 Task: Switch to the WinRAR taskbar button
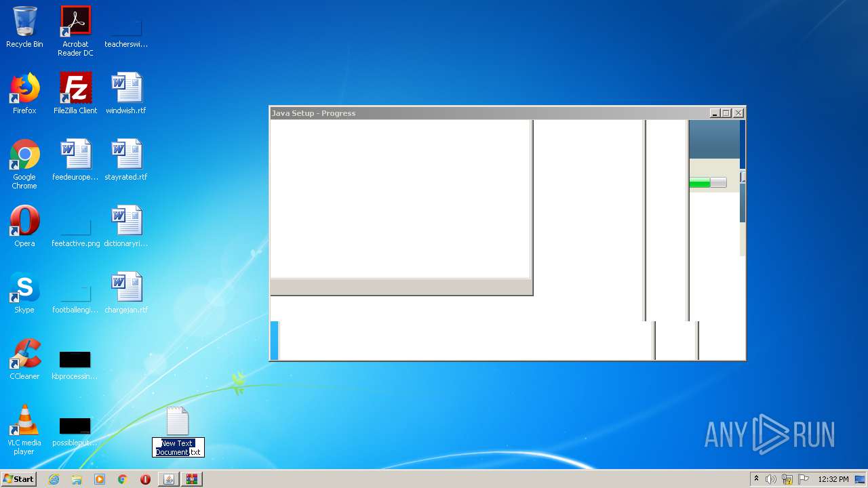coord(192,479)
